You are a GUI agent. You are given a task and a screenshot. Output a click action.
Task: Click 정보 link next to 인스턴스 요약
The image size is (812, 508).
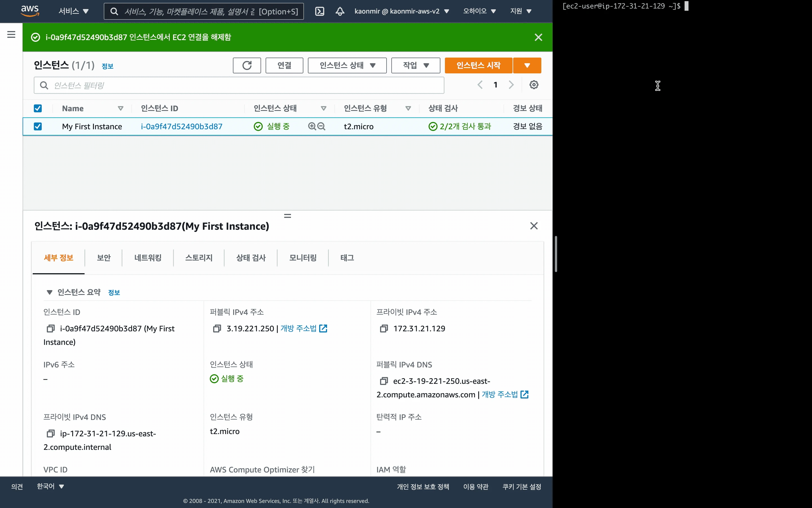(x=114, y=293)
